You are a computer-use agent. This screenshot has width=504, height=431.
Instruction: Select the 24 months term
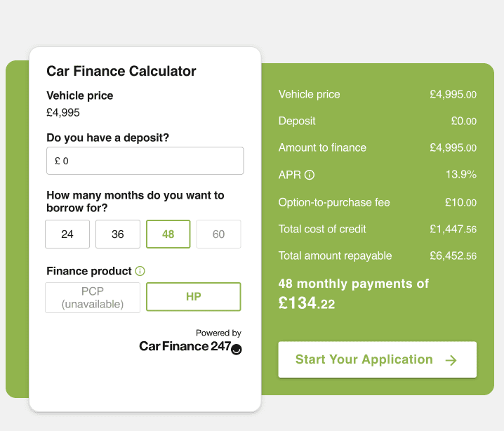coord(67,234)
